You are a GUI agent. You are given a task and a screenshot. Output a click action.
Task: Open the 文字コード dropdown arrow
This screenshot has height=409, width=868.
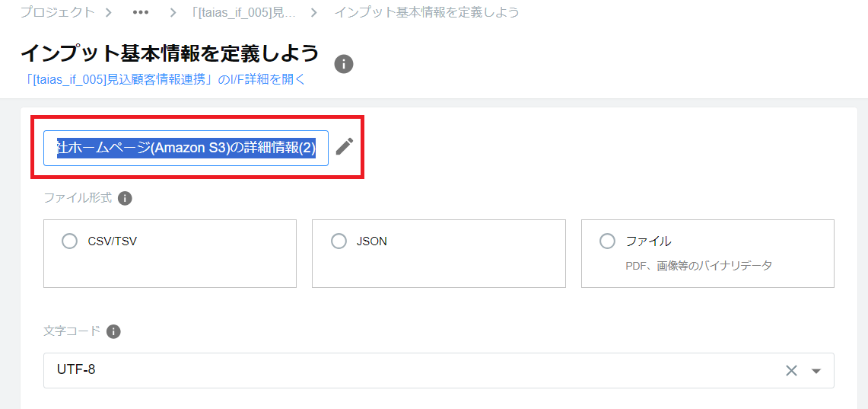coord(816,371)
